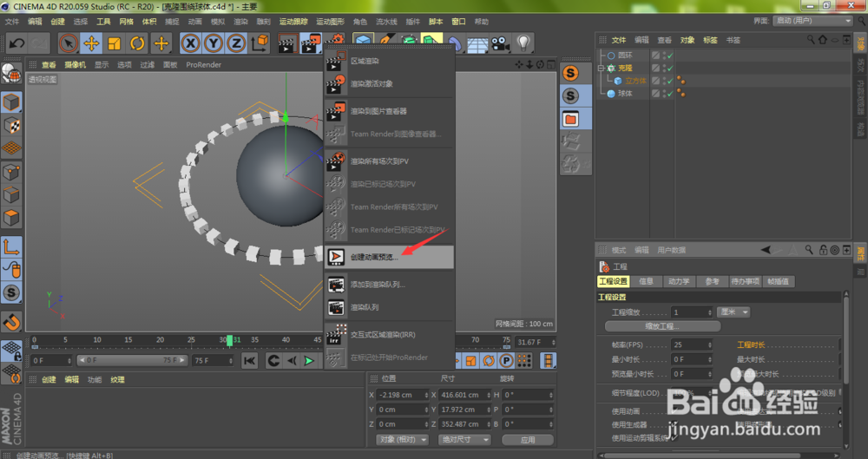The image size is (868, 459).
Task: Open the 界面 layout dropdown
Action: coord(812,21)
